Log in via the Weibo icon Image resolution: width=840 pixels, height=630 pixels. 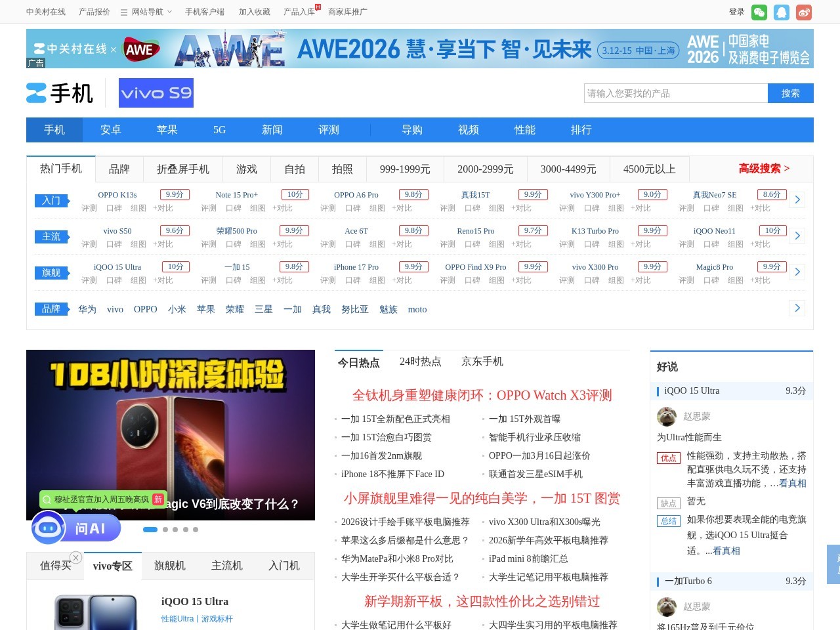click(x=803, y=12)
